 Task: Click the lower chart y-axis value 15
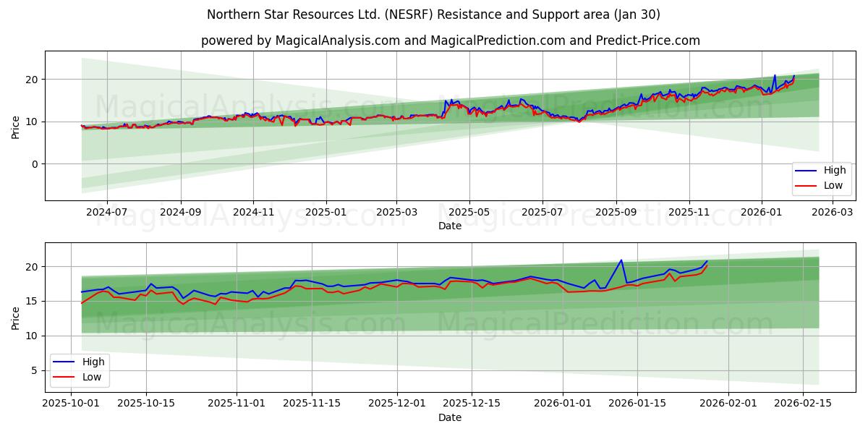pyautogui.click(x=33, y=302)
